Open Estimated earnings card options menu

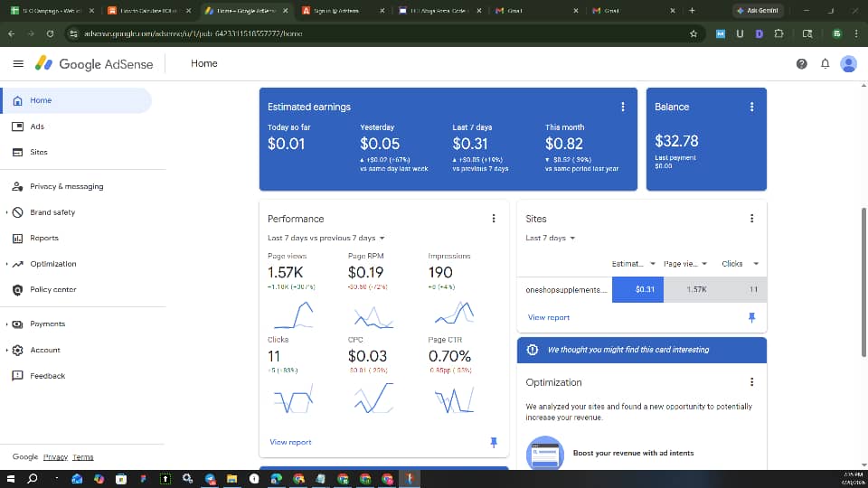click(x=623, y=107)
